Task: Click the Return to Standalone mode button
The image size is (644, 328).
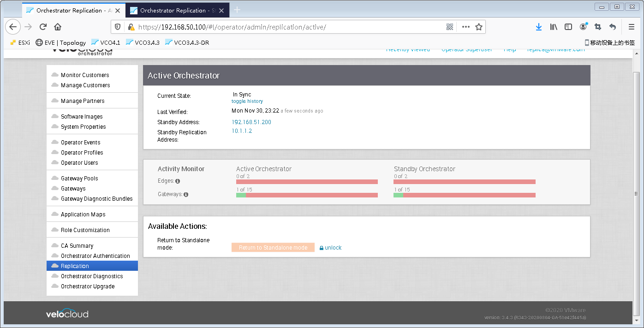Action: point(273,248)
